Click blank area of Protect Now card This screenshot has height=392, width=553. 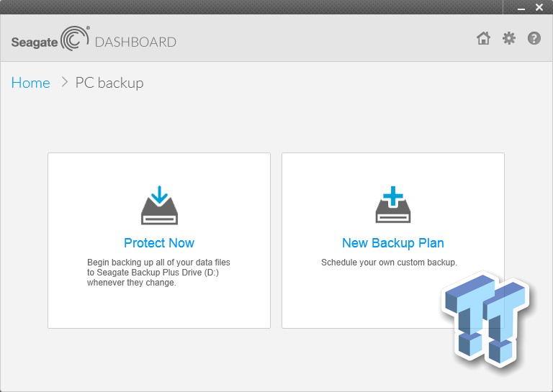click(x=159, y=308)
